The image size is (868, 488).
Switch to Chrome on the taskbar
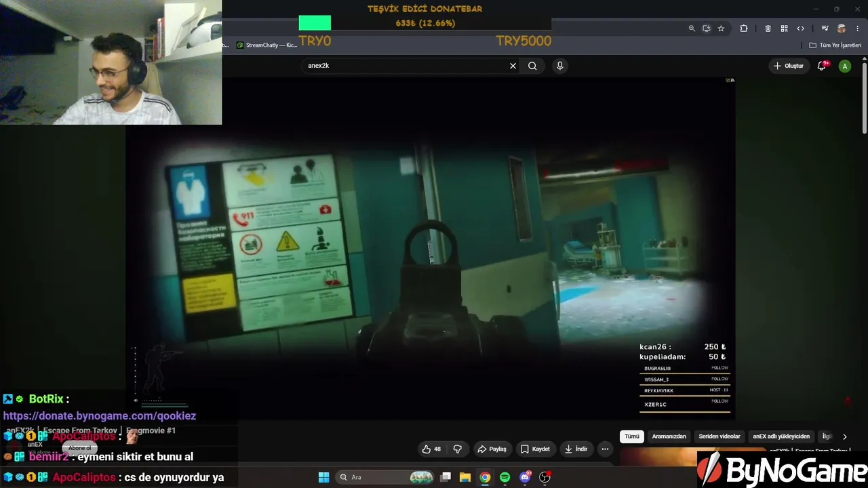pyautogui.click(x=485, y=477)
